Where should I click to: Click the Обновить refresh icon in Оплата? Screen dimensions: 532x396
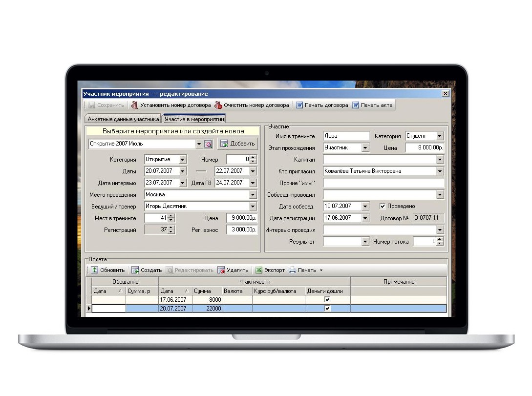95,270
